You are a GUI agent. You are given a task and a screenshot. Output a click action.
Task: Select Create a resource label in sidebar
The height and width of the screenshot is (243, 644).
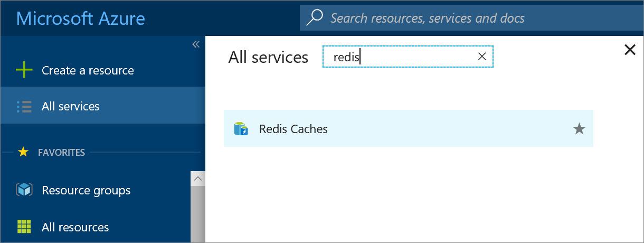point(88,70)
